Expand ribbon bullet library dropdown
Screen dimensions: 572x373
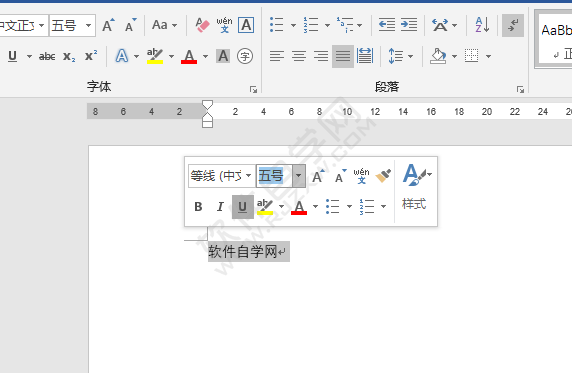293,25
